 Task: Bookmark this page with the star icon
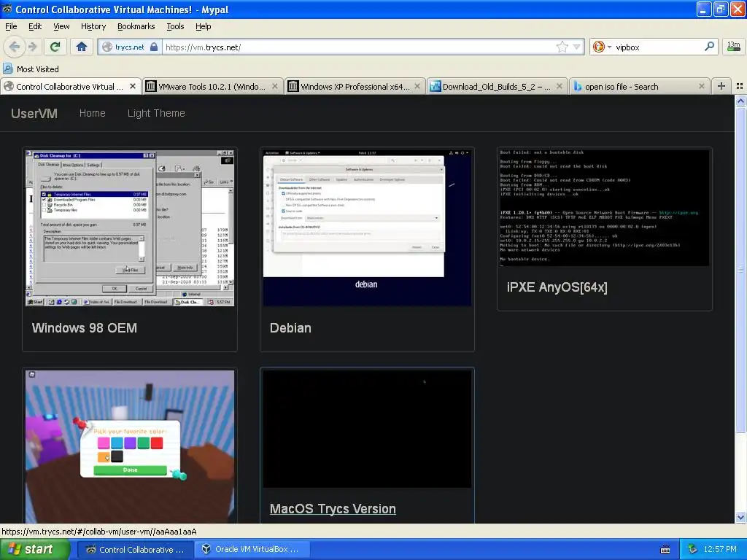(562, 47)
